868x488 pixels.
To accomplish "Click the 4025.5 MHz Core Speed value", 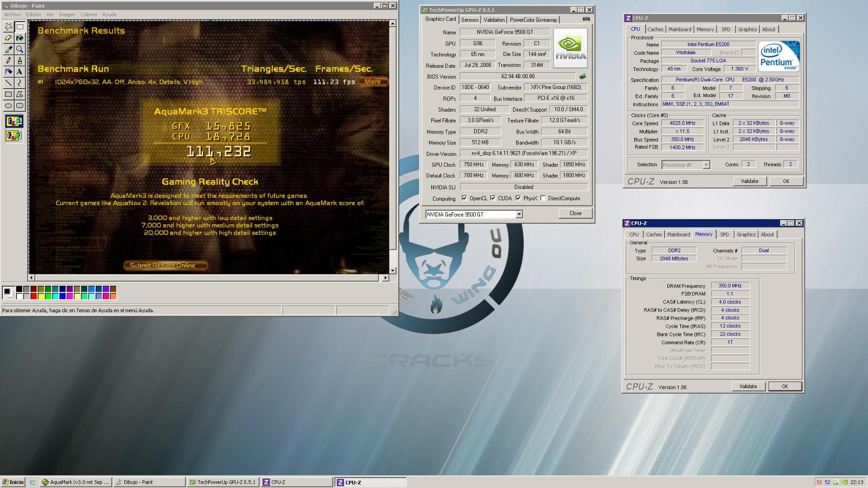I will point(682,123).
